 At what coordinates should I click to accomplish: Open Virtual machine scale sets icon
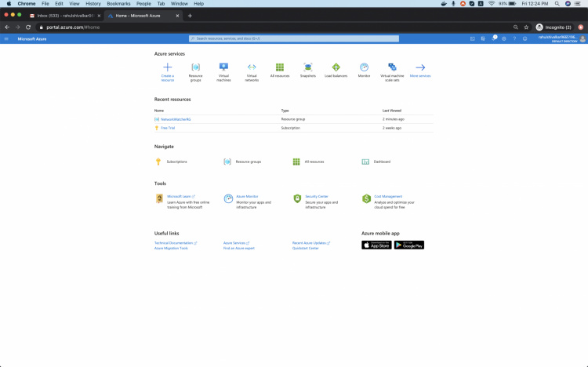pyautogui.click(x=392, y=68)
